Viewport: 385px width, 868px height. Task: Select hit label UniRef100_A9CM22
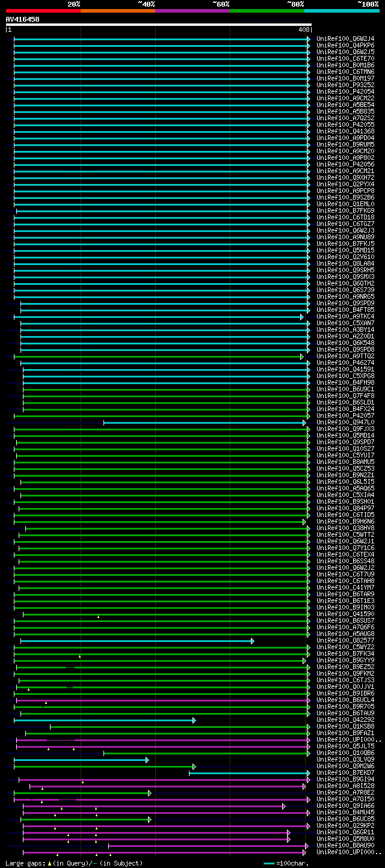(x=345, y=99)
